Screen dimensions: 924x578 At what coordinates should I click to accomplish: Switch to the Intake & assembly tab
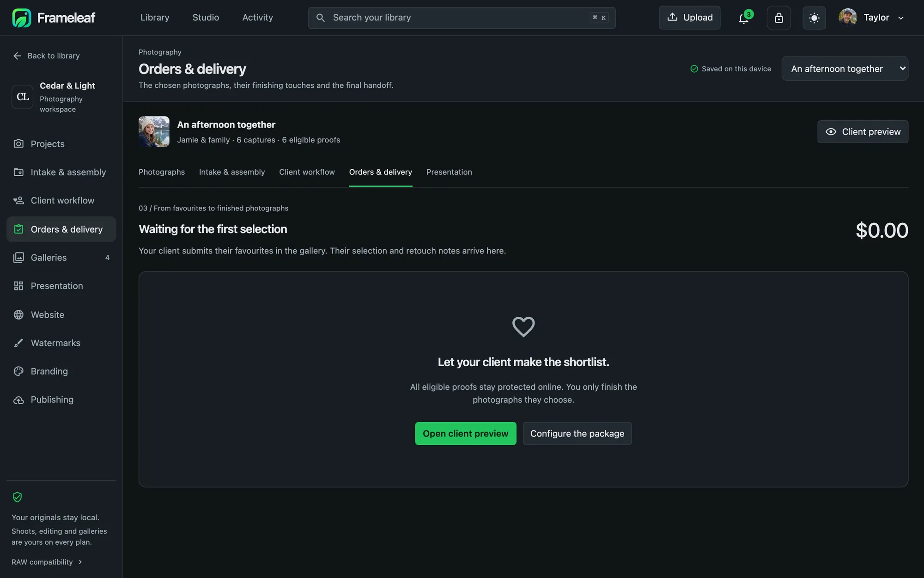232,172
